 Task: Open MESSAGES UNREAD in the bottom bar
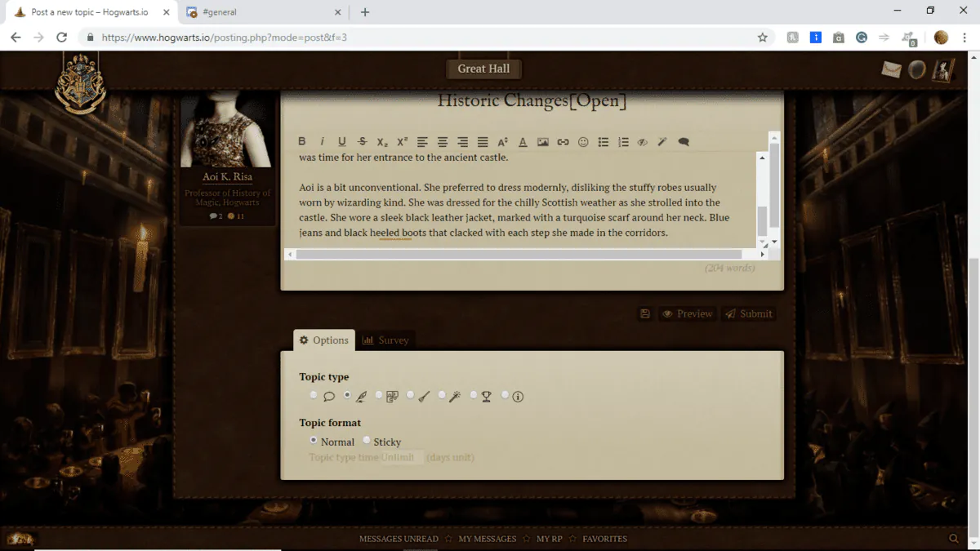(x=399, y=539)
